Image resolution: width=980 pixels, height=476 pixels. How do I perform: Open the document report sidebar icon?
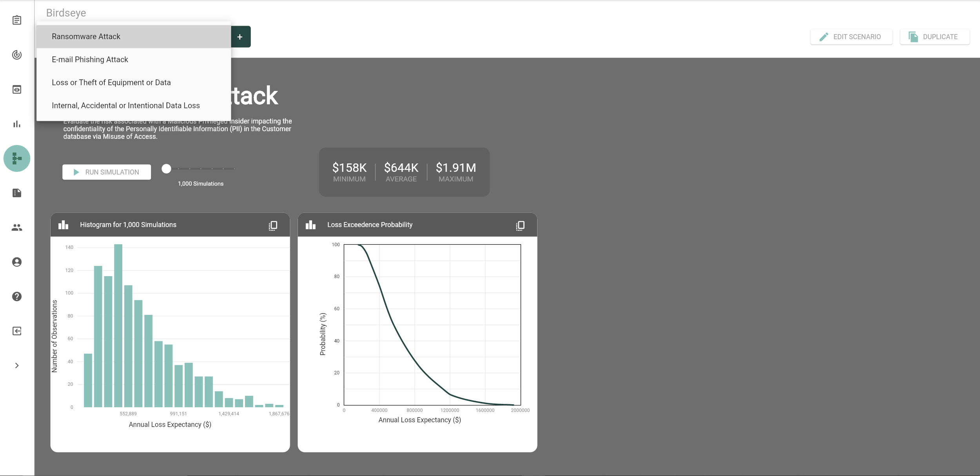click(x=16, y=193)
